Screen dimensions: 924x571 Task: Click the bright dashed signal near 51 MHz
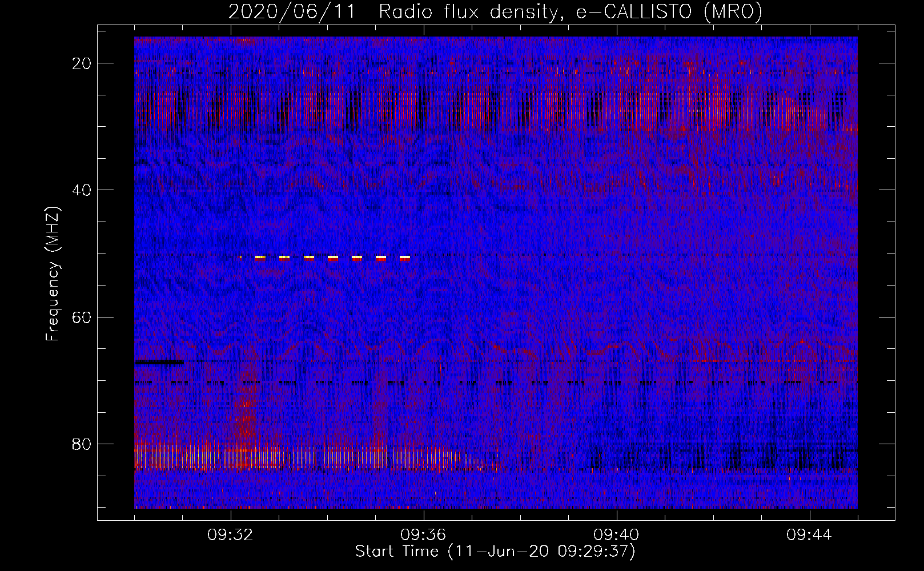coord(325,258)
